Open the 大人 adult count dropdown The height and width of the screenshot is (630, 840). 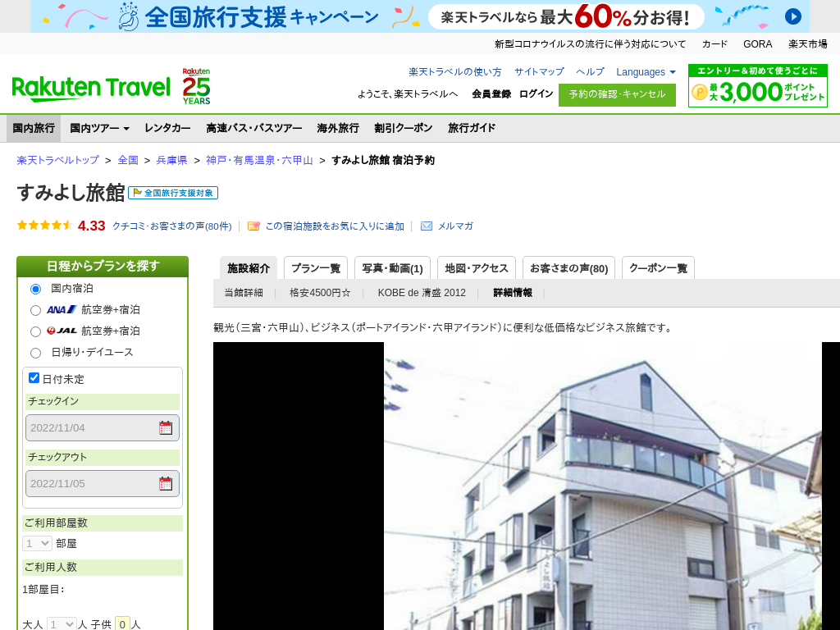pos(62,624)
